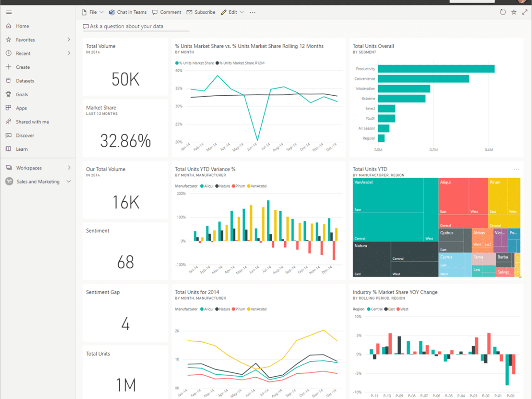Click the Subscribe button
532x399 pixels.
pyautogui.click(x=201, y=12)
